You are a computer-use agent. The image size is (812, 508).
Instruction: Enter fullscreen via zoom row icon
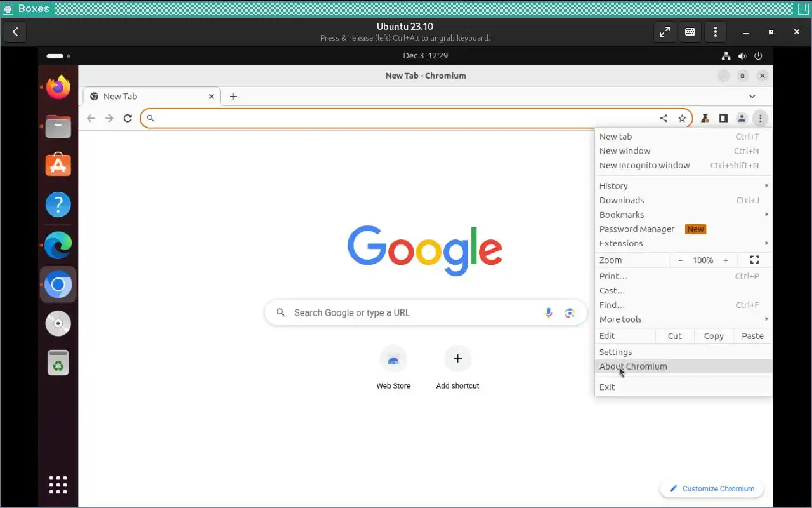pyautogui.click(x=754, y=260)
